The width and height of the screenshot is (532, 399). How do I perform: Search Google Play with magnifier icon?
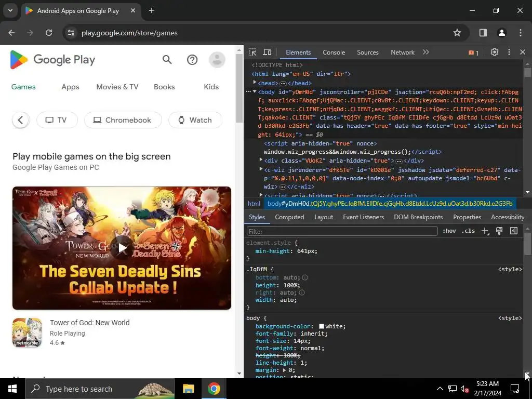click(x=167, y=60)
